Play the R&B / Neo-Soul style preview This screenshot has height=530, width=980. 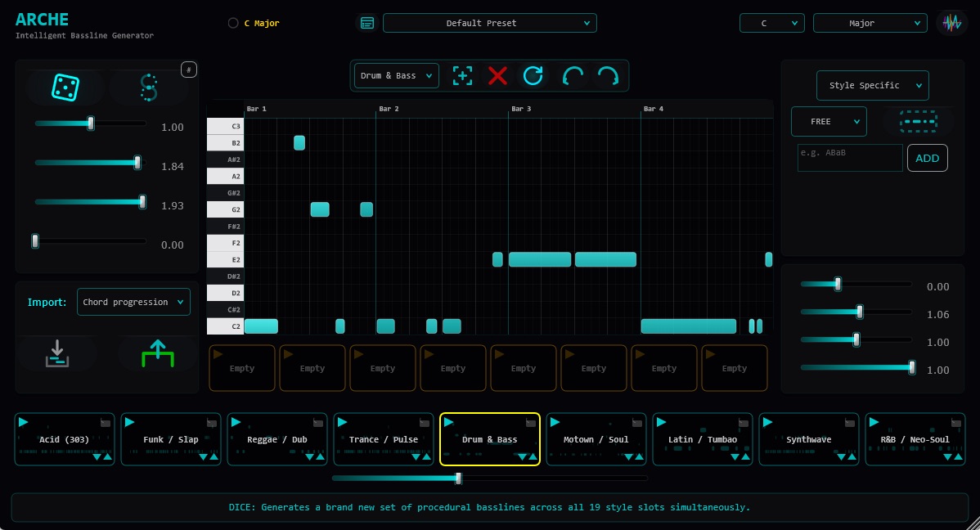pos(874,422)
